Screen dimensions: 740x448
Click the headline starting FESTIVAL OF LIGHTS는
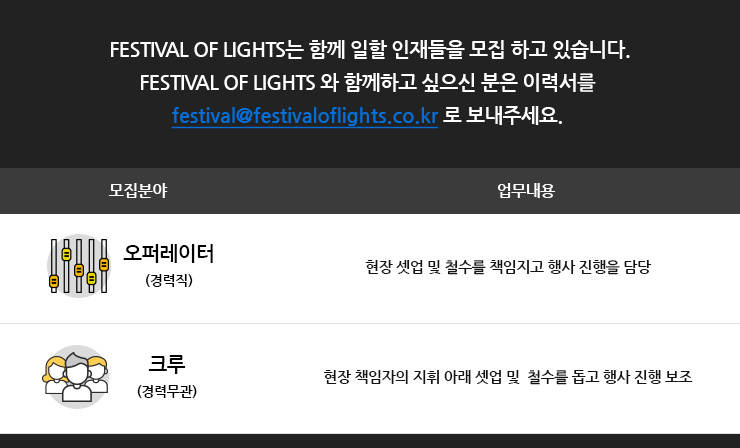[370, 50]
